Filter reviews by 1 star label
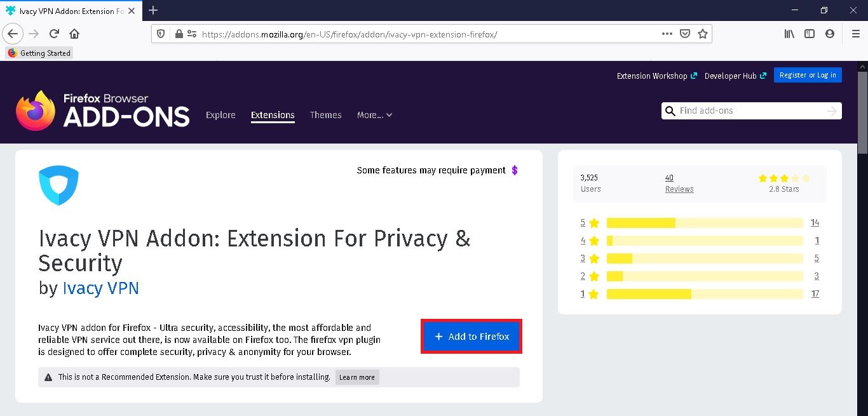868x416 pixels. point(590,294)
